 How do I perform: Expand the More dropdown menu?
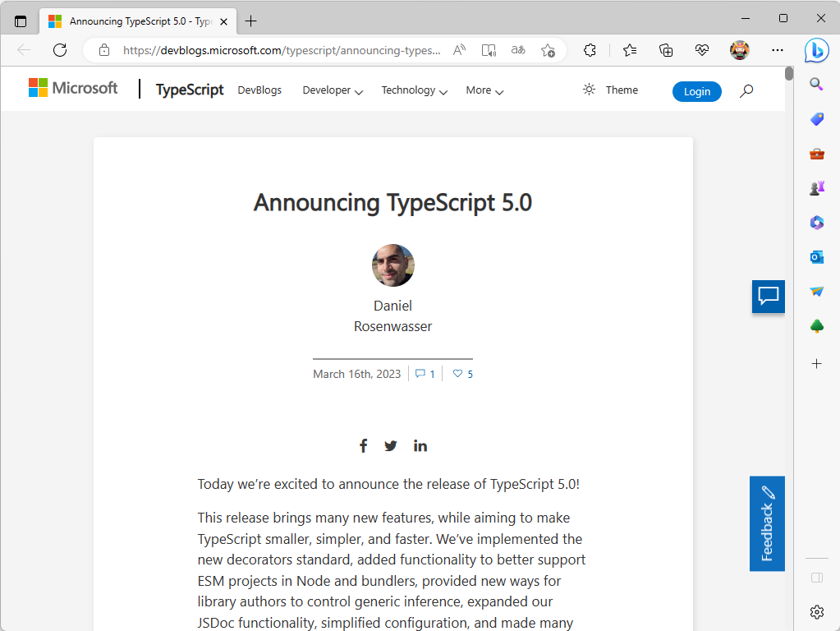484,90
